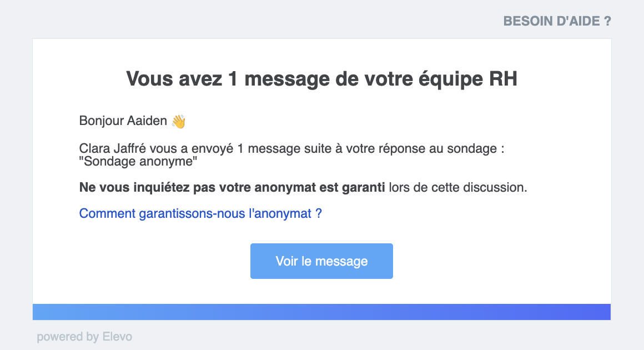Click the name Aaiden in the greeting
644x350 pixels.
click(147, 121)
